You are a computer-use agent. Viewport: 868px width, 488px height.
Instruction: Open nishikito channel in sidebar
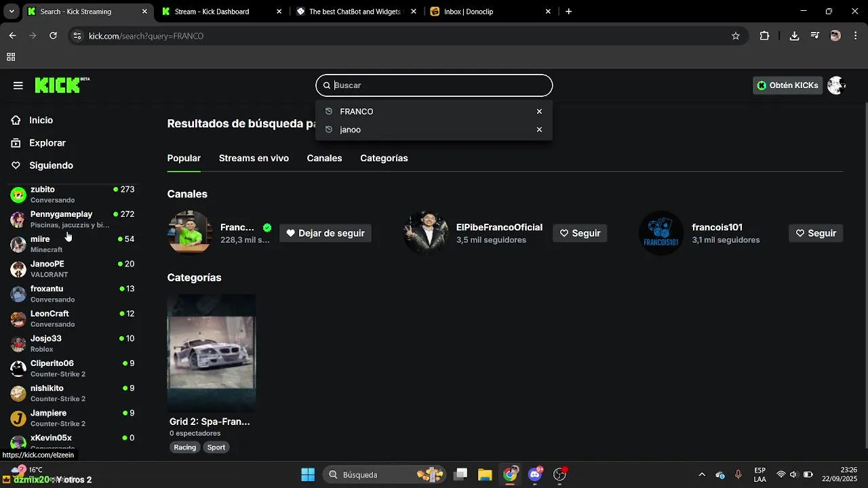click(73, 393)
